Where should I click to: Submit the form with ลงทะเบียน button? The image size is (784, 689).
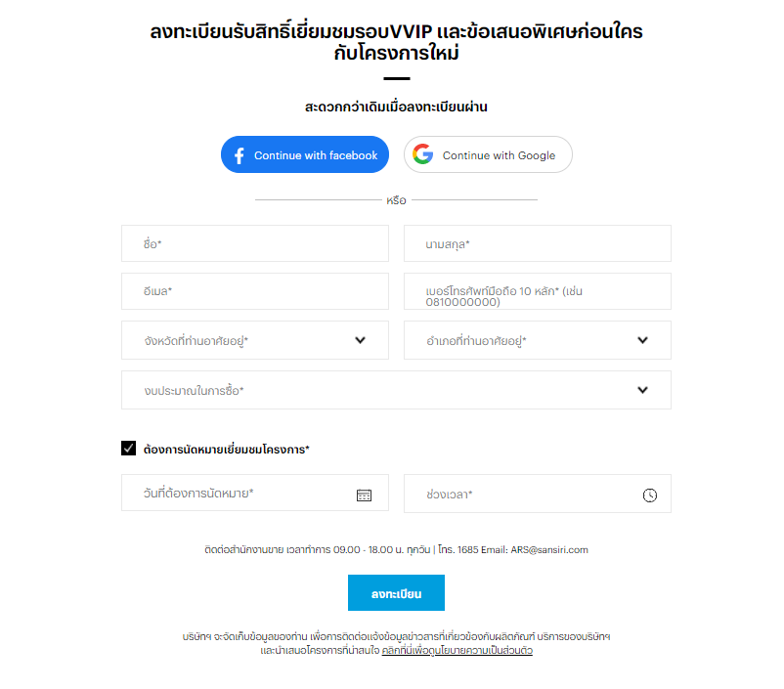[396, 592]
